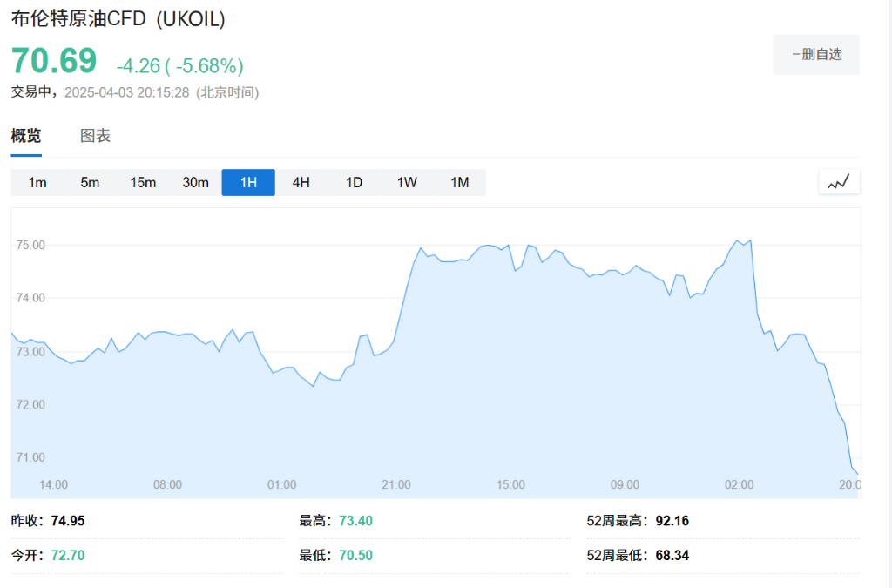This screenshot has width=892, height=588.
Task: Click the 15:00 time axis label
Action: (x=510, y=485)
